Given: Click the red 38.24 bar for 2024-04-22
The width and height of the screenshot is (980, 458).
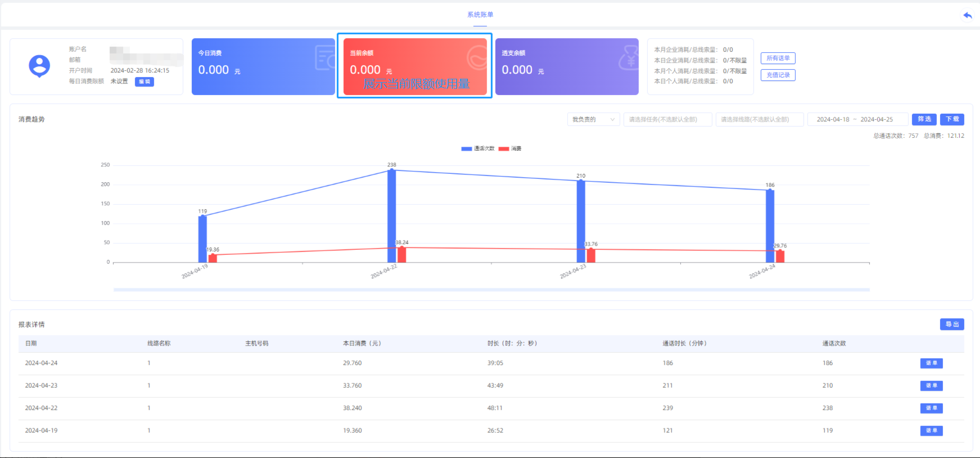Looking at the screenshot, I should pos(401,255).
